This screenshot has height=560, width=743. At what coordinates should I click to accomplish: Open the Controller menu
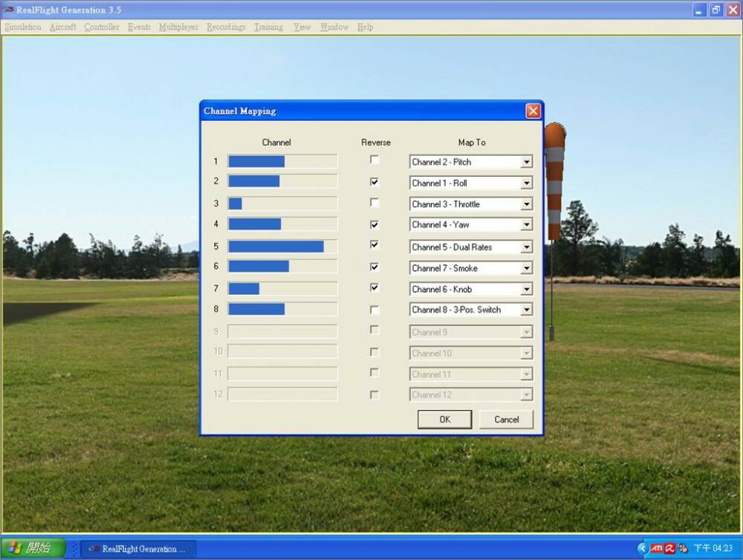tap(102, 27)
